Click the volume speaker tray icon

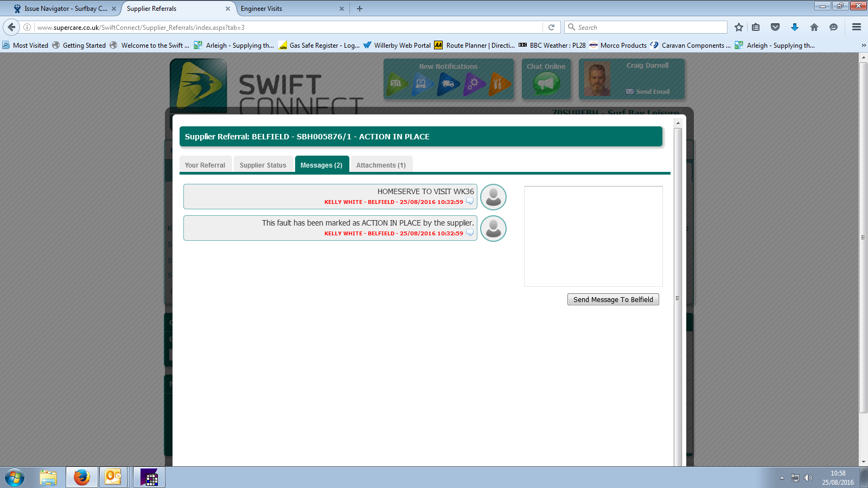click(808, 478)
